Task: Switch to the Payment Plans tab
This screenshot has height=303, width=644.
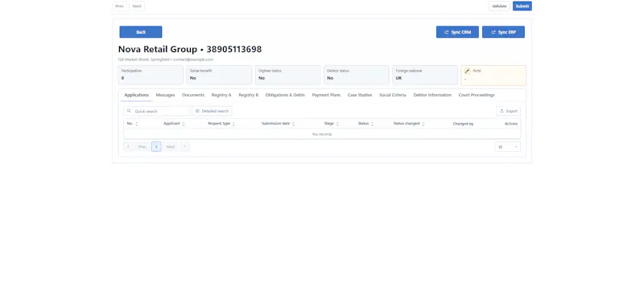Action: (326, 95)
